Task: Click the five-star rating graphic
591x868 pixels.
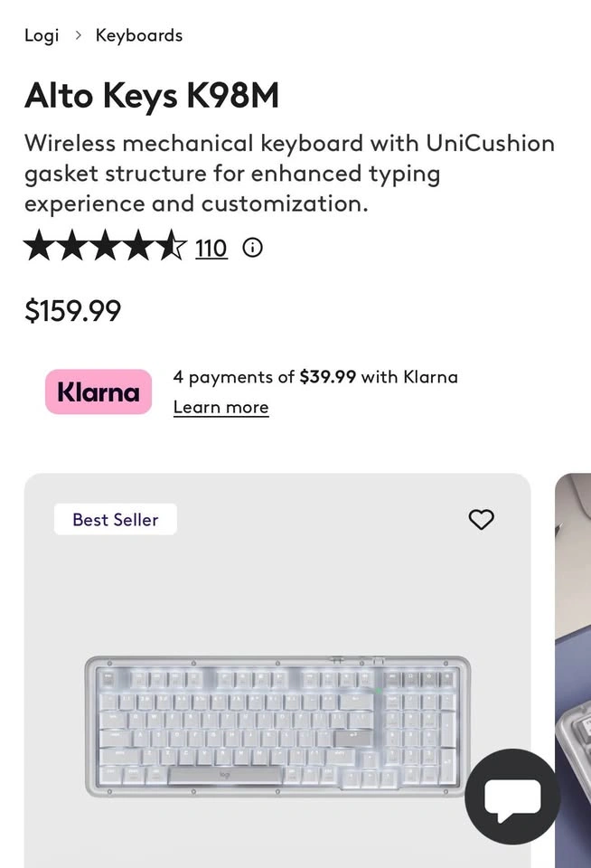Action: (x=105, y=246)
